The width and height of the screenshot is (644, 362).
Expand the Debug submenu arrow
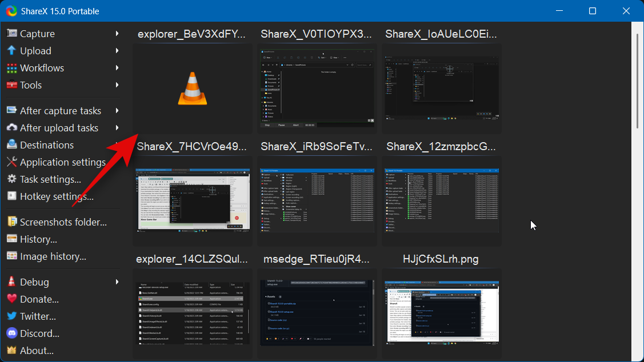pyautogui.click(x=117, y=282)
